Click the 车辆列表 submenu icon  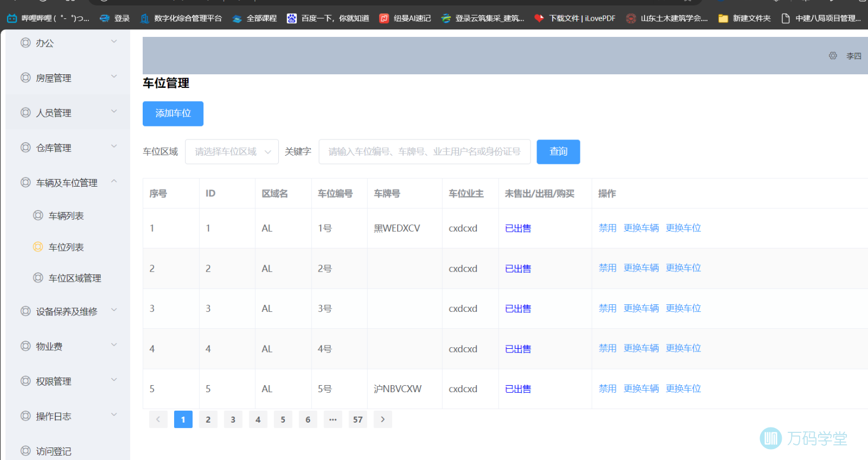[38, 215]
